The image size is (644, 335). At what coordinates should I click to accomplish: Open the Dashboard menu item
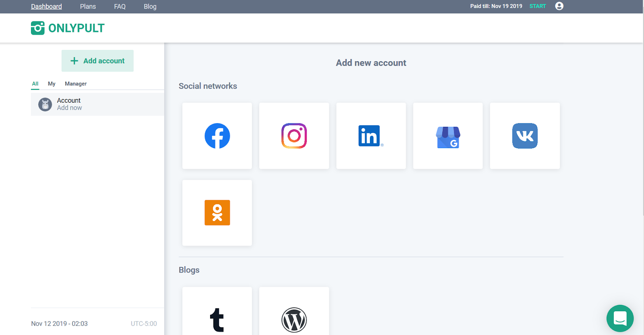click(x=46, y=6)
